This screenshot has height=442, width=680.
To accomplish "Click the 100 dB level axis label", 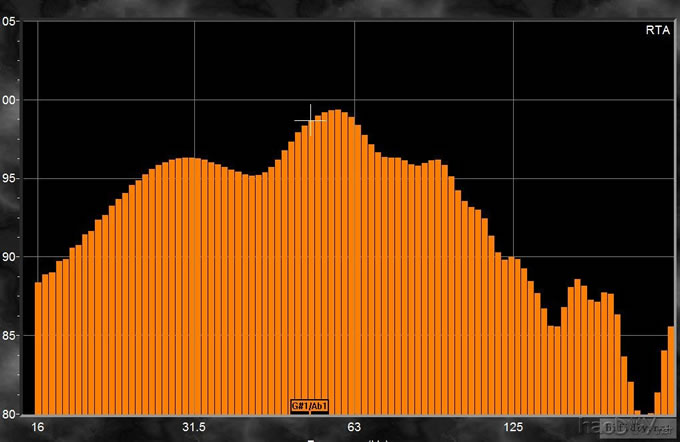I will pos(9,100).
